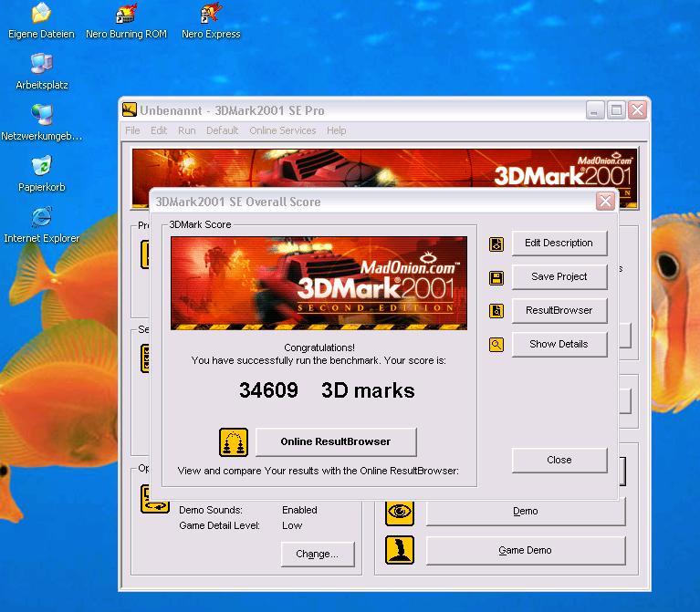This screenshot has width=700, height=612.
Task: Open Internet Explorer desktop icon
Action: [41, 224]
